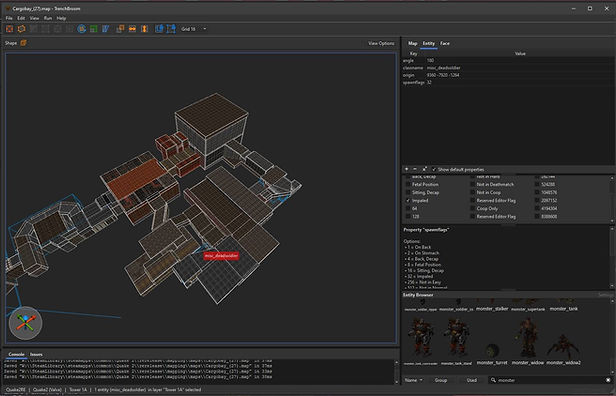Enable Not in Coop flag
This screenshot has height=396, width=616.
pyautogui.click(x=473, y=192)
